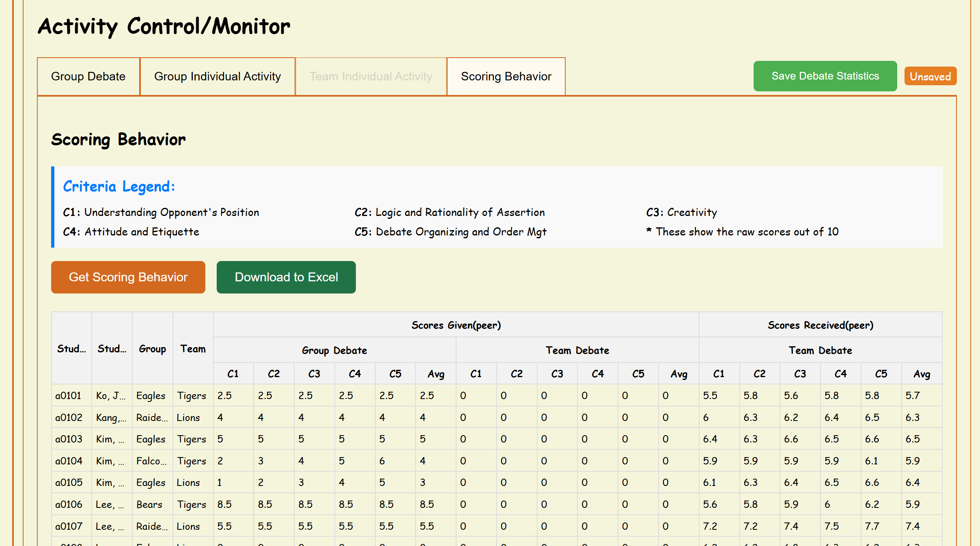Click the Group Debate sub-header in table
The height and width of the screenshot is (546, 980).
[x=334, y=350]
